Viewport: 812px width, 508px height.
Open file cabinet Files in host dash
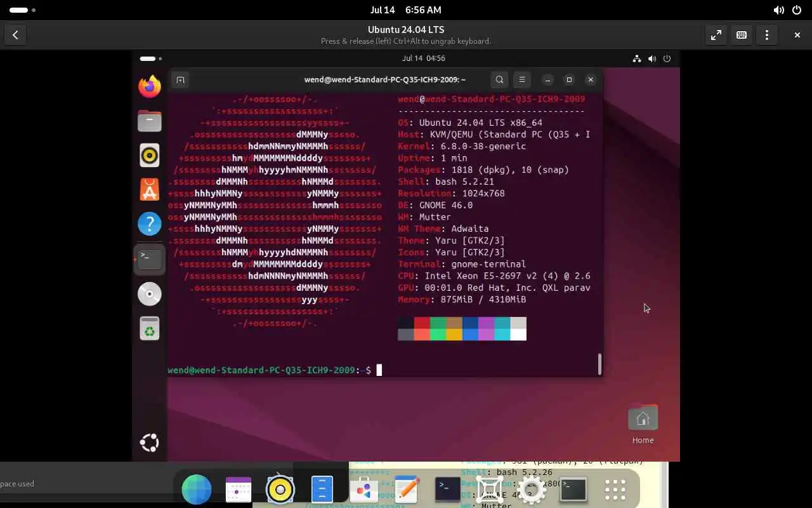[322, 490]
